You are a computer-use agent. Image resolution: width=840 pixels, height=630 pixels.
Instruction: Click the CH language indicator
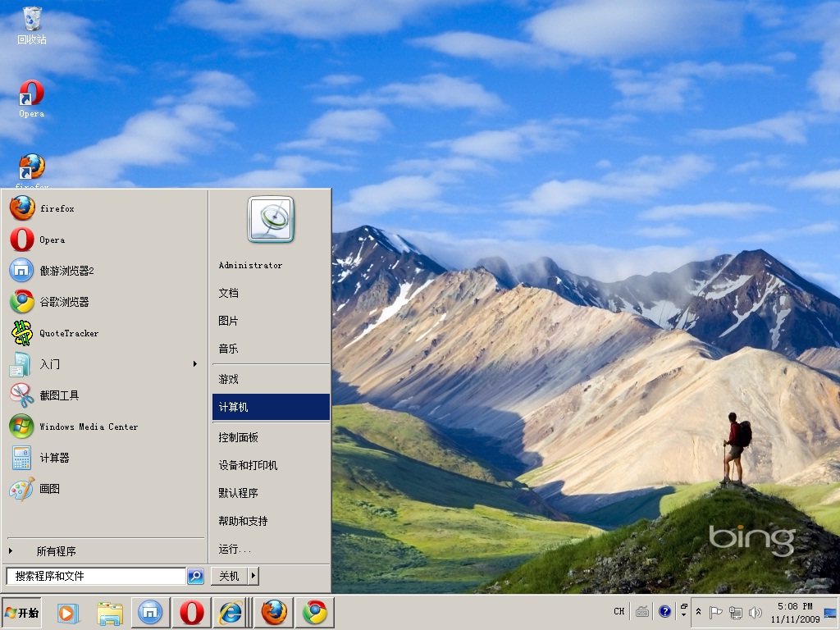(619, 611)
